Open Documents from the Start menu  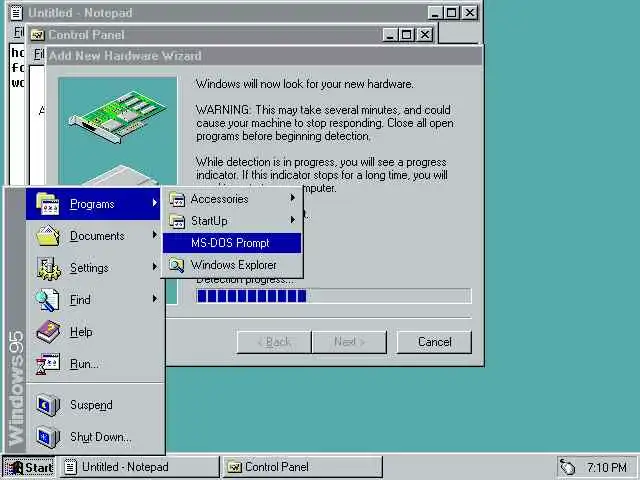(x=93, y=236)
